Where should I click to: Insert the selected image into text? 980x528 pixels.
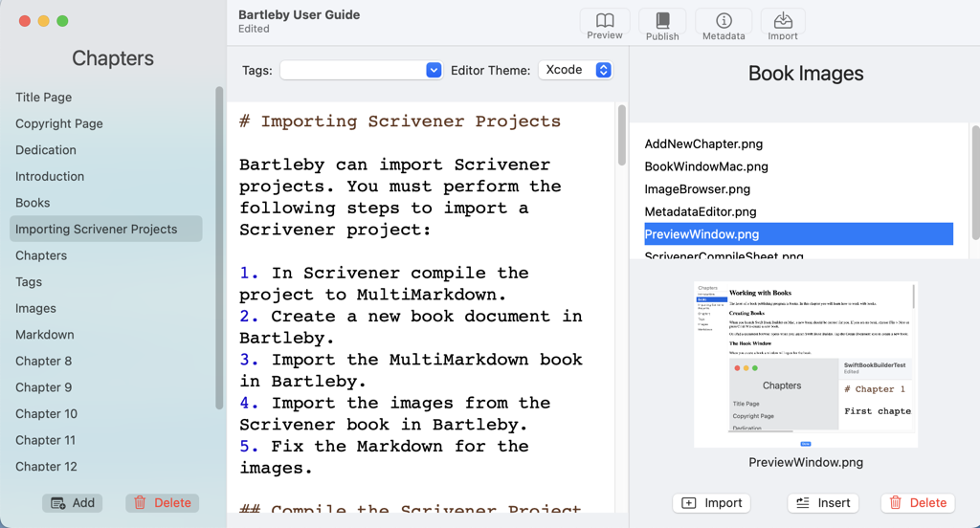click(823, 502)
